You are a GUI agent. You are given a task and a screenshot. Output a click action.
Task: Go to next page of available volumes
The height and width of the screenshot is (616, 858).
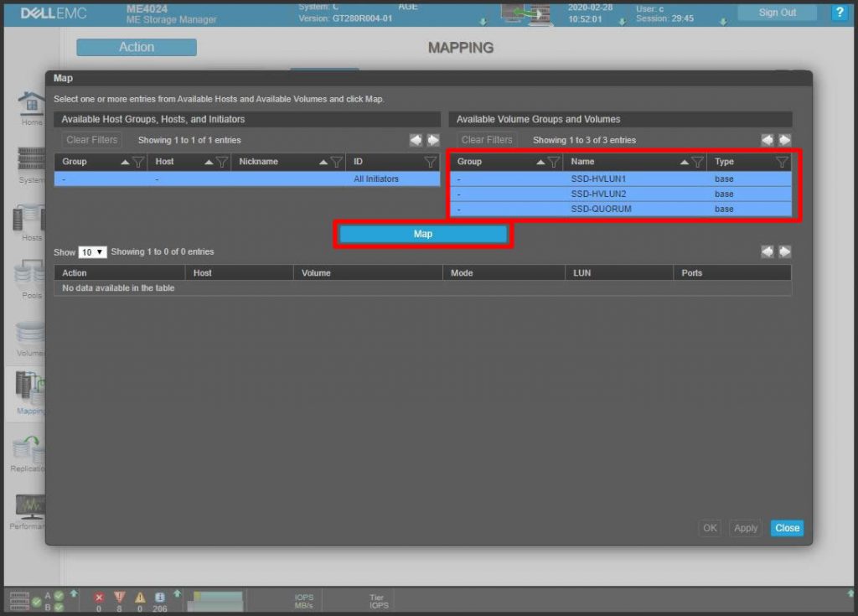pyautogui.click(x=784, y=140)
